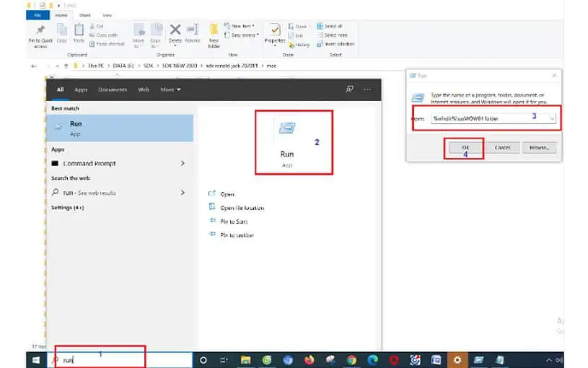Expand Command Prompt result arrow
The height and width of the screenshot is (368, 588).
click(x=183, y=164)
